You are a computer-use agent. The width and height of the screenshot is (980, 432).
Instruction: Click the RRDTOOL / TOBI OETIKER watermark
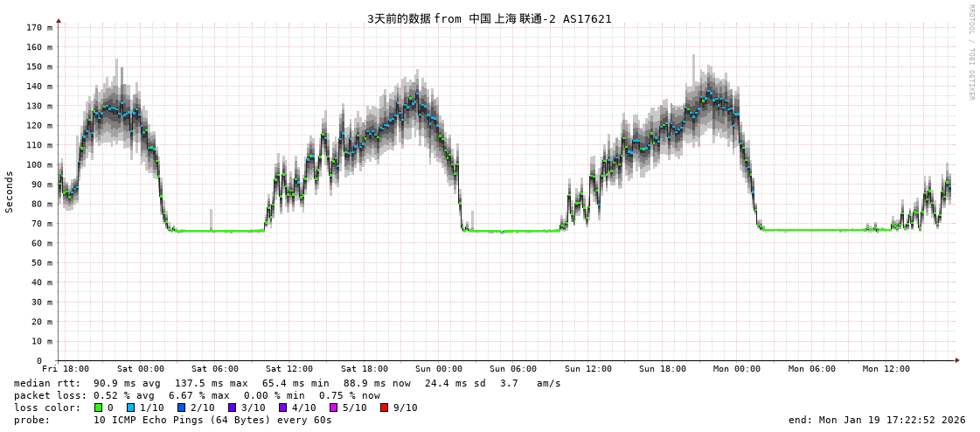(970, 52)
